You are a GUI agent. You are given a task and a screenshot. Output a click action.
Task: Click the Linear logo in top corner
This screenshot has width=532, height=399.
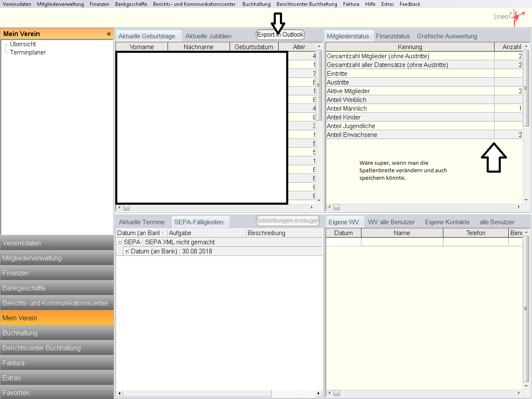click(509, 17)
